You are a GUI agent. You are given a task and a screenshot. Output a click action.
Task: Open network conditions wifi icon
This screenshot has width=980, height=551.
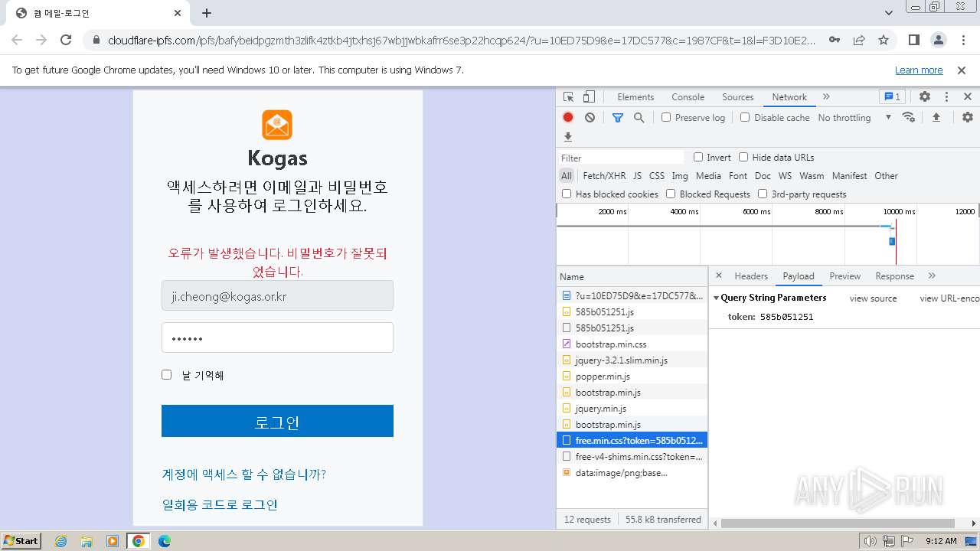pos(909,118)
